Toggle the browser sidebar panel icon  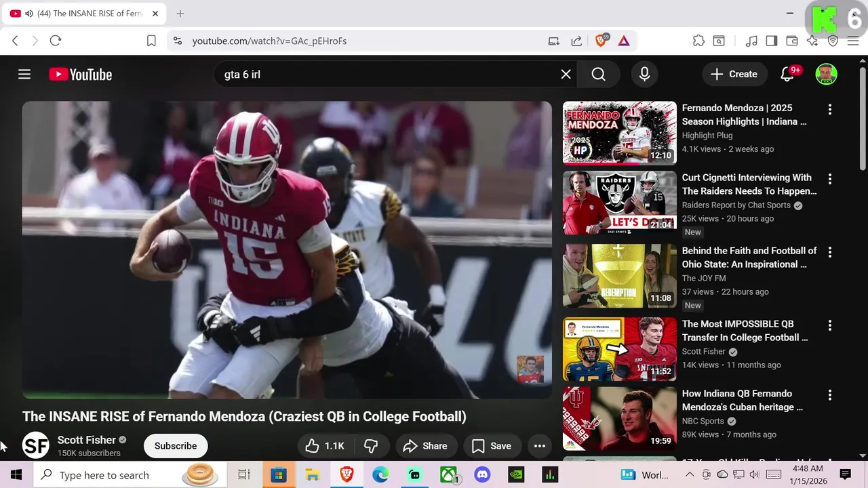coord(771,41)
